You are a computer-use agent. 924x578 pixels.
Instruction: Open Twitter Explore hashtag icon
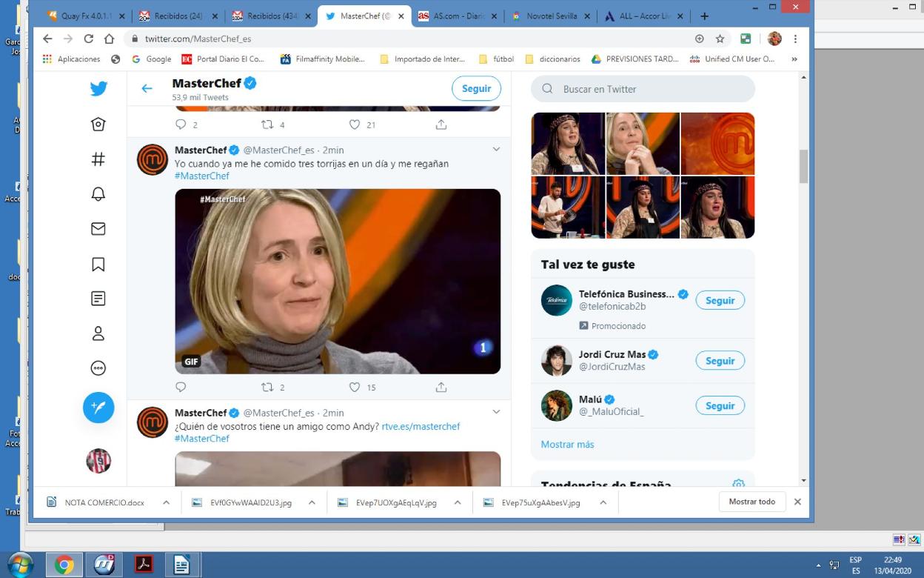98,159
